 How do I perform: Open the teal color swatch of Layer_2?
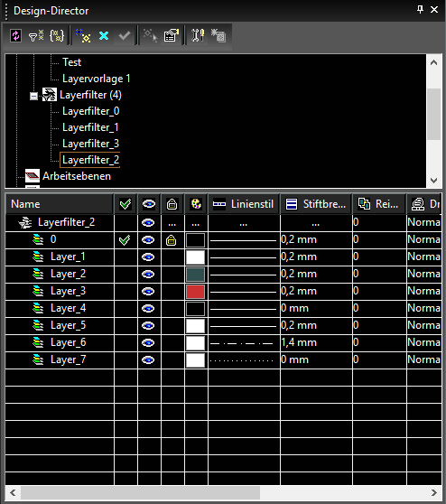click(195, 275)
